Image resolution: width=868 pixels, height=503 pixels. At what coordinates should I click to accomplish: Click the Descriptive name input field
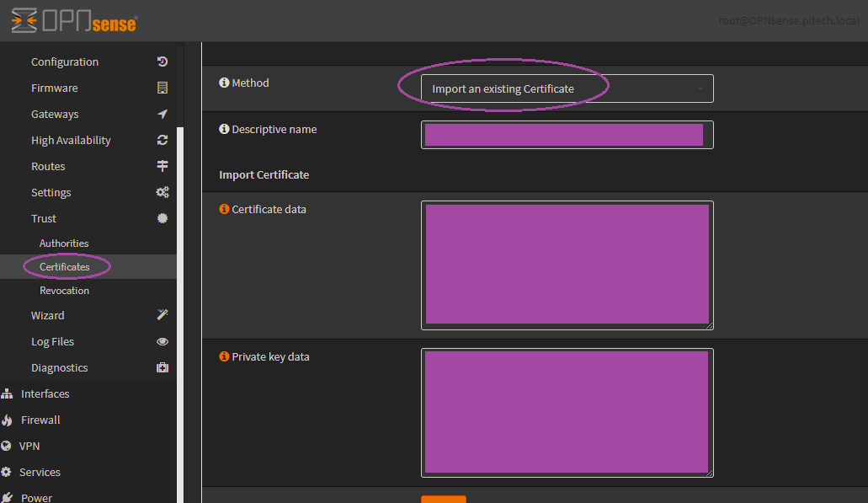point(567,135)
